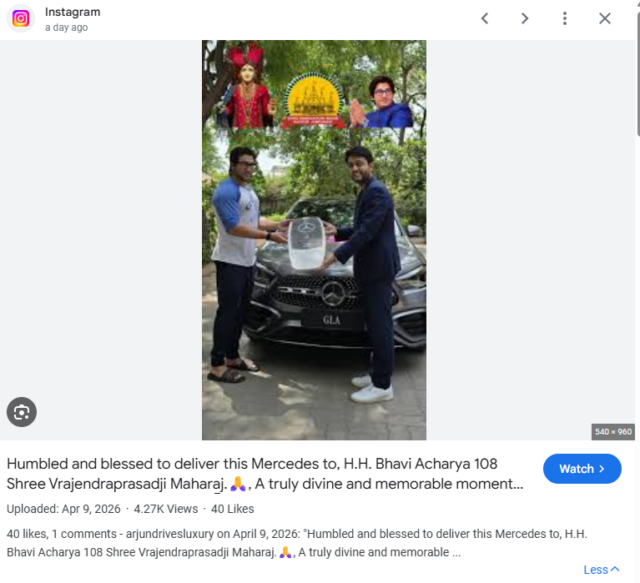Click the GLA number plate in image
640x583 pixels.
tap(331, 320)
